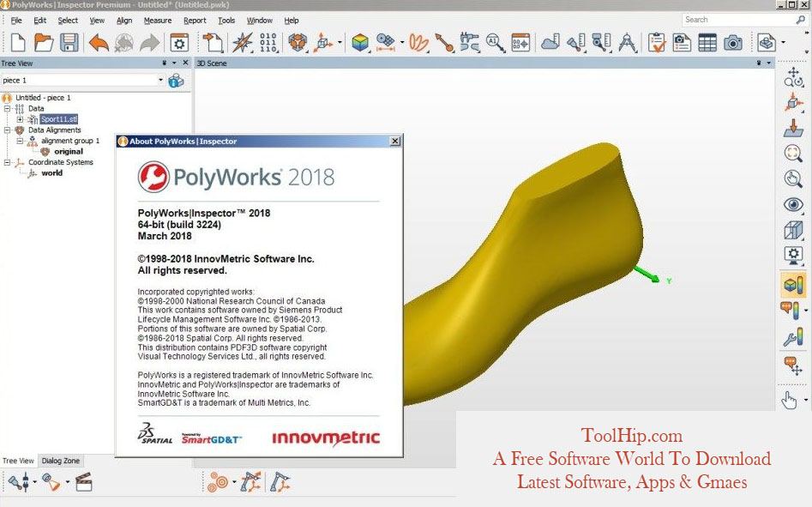Switch to the Dialog Zone tab
This screenshot has height=507, width=812.
tap(61, 461)
